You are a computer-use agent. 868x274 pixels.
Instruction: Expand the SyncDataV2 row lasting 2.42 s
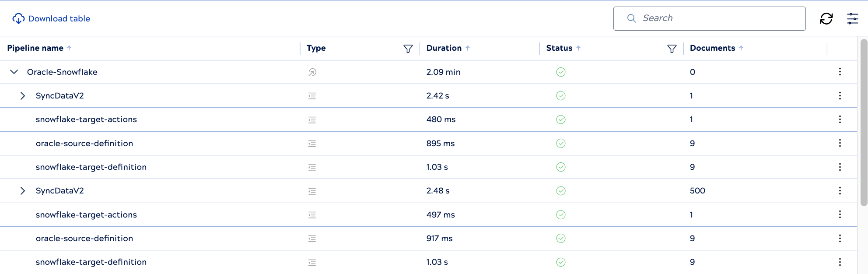[x=23, y=96]
